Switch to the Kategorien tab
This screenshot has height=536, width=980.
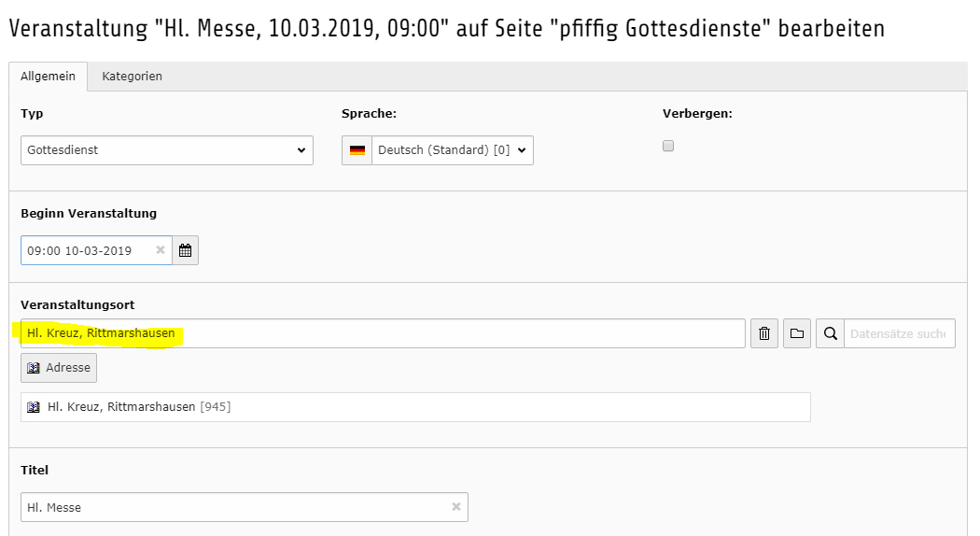[x=132, y=77]
